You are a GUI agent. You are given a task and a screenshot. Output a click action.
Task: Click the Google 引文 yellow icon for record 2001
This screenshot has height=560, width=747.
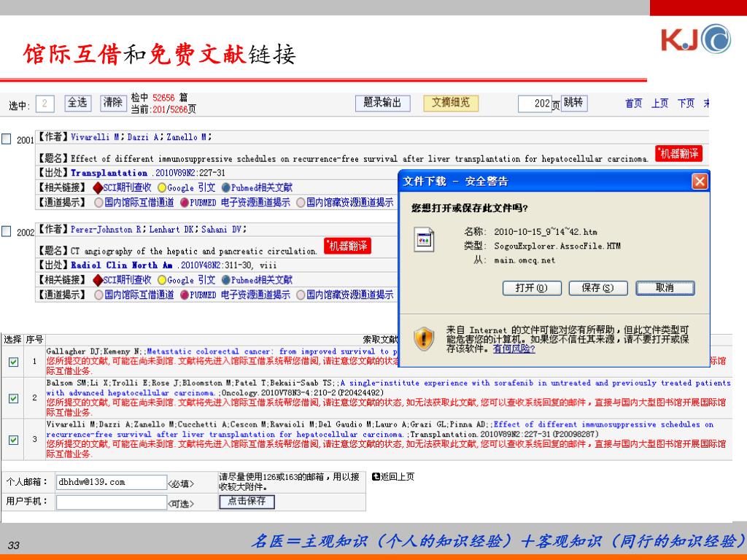[162, 188]
